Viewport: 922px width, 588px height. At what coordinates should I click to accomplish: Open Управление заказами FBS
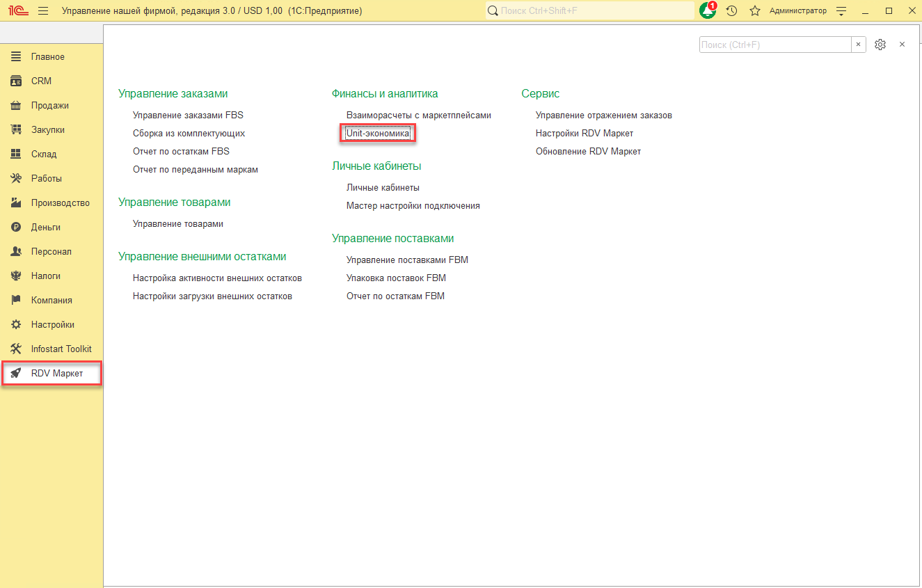[188, 115]
